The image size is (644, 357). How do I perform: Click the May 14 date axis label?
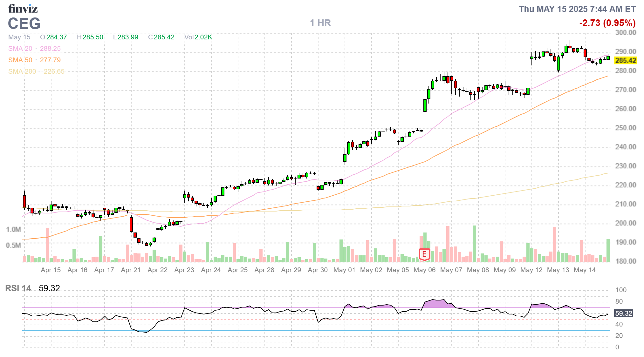[585, 270]
